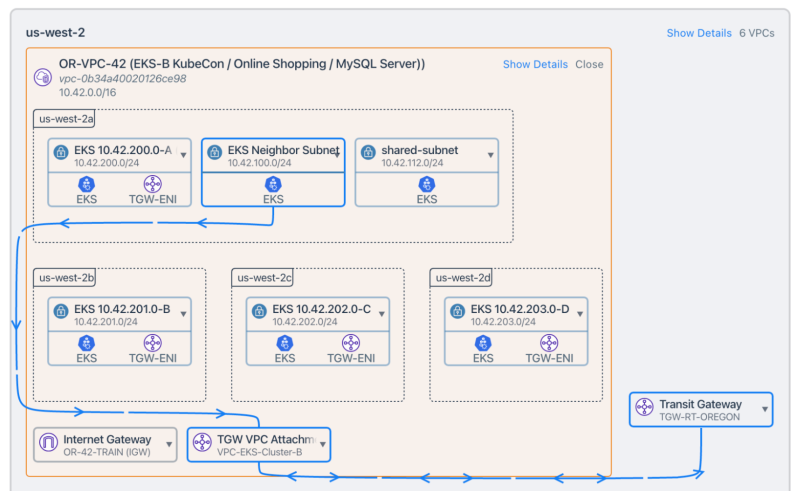Click the lock icon of EKS 10.42.201.0-B subnet
This screenshot has height=491, width=800.
(61, 311)
